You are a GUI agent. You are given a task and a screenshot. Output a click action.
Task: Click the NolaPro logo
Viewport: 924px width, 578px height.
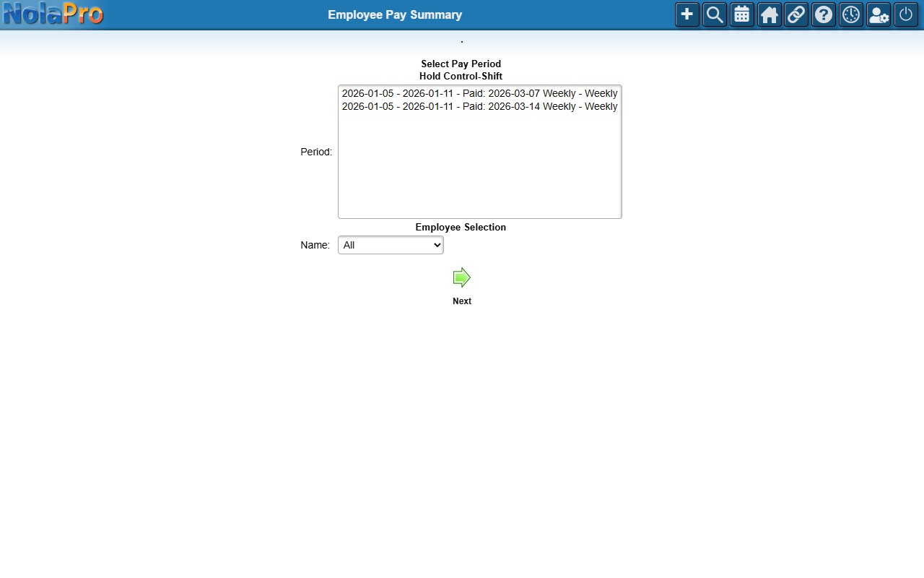tap(53, 14)
